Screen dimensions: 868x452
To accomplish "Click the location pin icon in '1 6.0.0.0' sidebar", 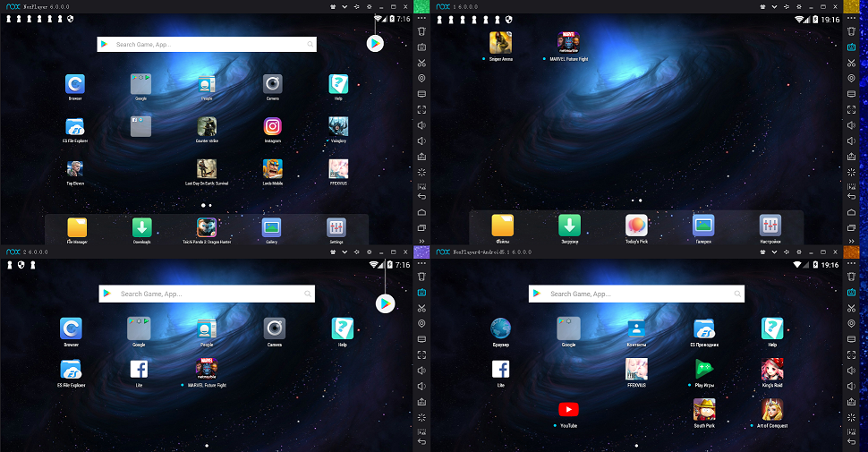I will point(851,79).
